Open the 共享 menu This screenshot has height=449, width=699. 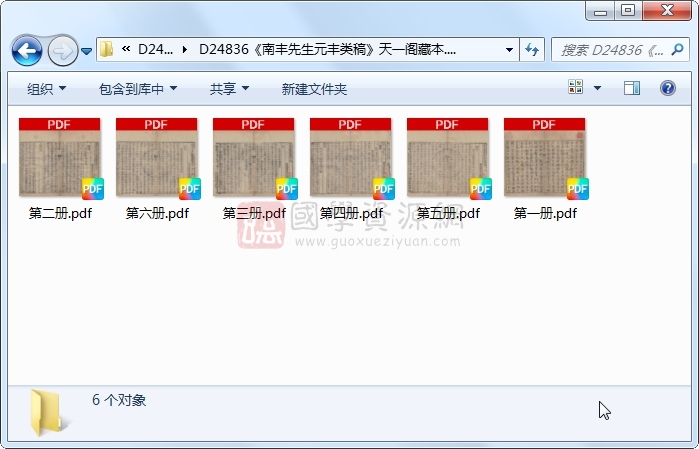[230, 89]
